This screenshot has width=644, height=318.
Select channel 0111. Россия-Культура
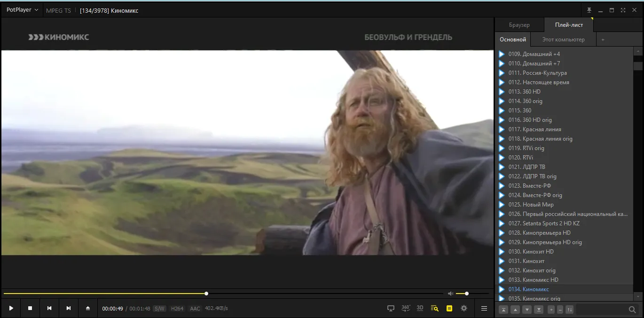tap(565, 73)
